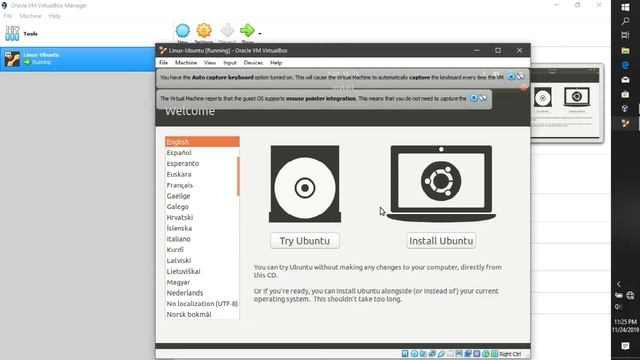This screenshot has height=360, width=640.
Task: Open Devices menu in the VM window
Action: pyautogui.click(x=253, y=62)
